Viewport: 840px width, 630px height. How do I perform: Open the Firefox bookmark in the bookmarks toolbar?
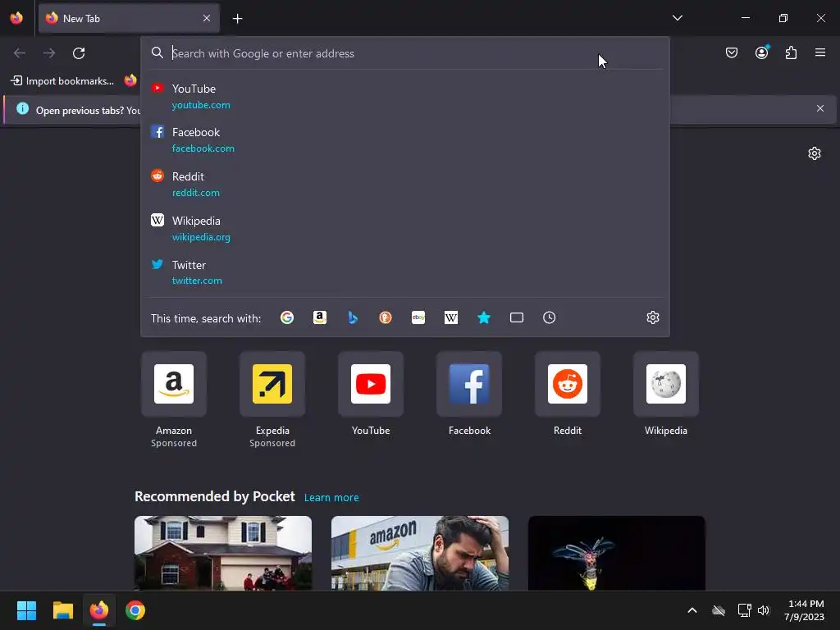(x=130, y=81)
